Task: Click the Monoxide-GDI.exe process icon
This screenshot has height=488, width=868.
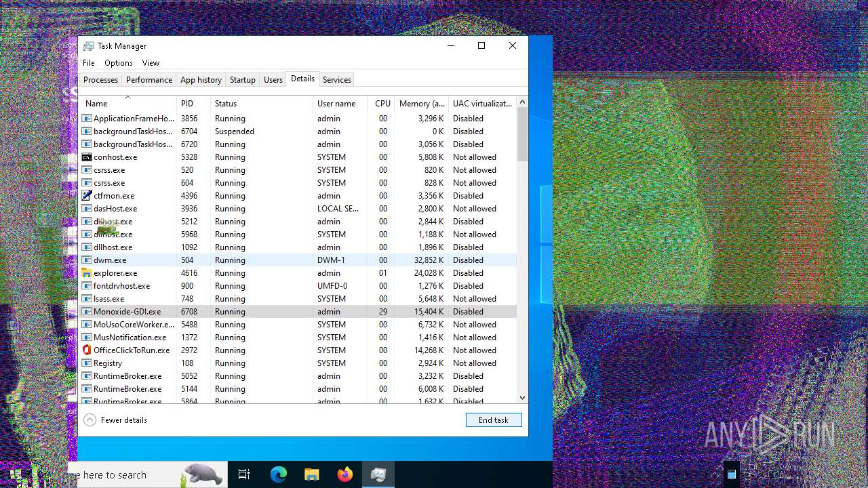Action: tap(87, 312)
